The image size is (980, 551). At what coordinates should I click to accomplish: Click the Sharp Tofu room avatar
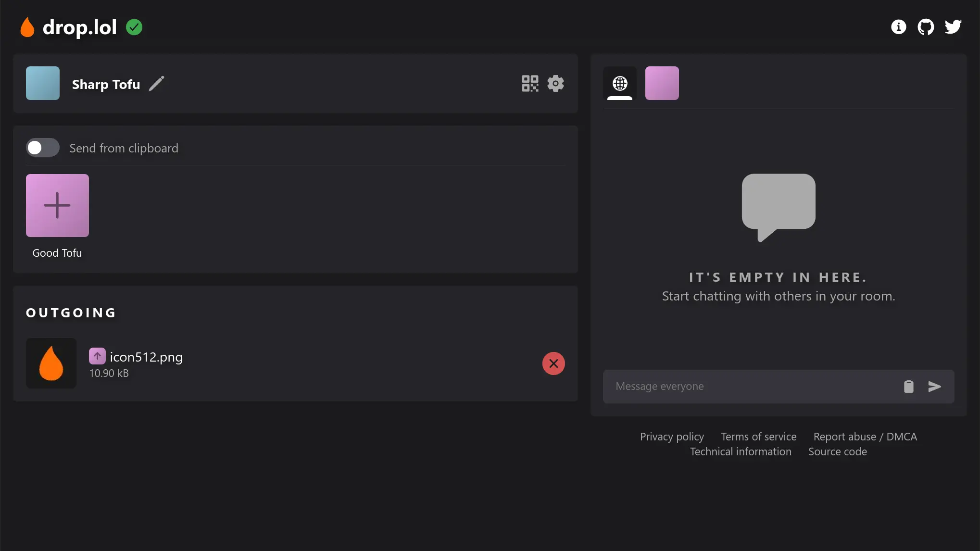click(42, 83)
